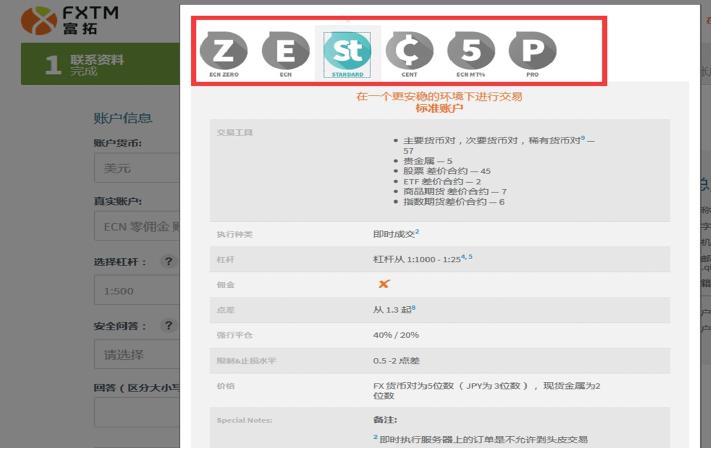Click the ETF 差价合约 — 2 item
This screenshot has width=712, height=449.
pyautogui.click(x=442, y=182)
